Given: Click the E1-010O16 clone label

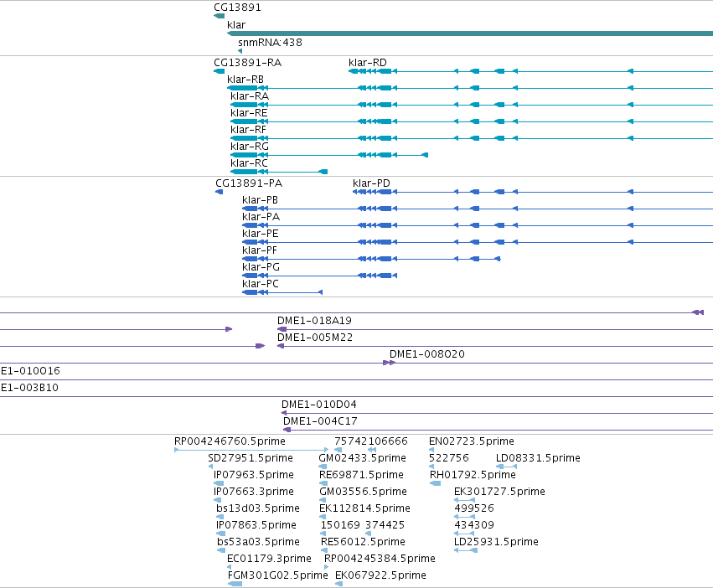Looking at the screenshot, I should (x=30, y=371).
